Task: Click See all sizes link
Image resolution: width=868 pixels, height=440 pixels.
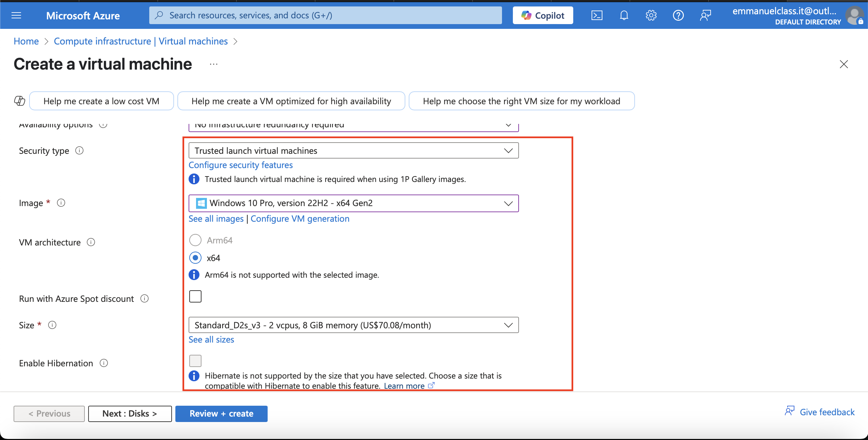Action: click(211, 339)
